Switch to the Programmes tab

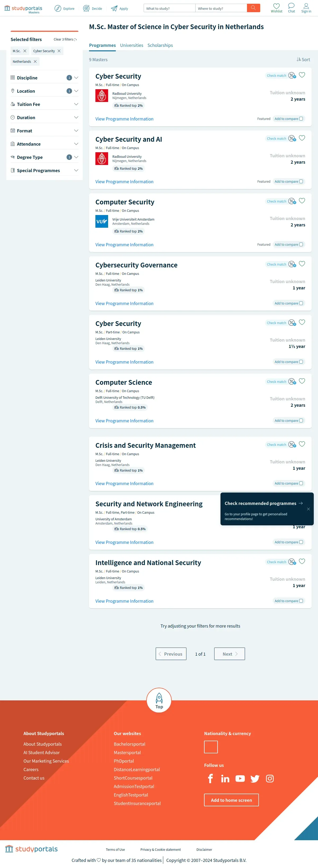[x=102, y=45]
